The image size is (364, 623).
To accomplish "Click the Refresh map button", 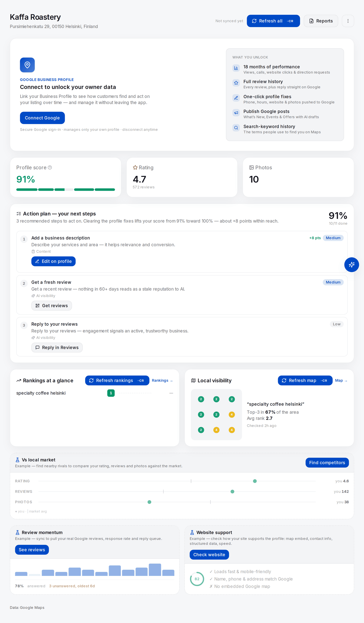I will coord(305,381).
